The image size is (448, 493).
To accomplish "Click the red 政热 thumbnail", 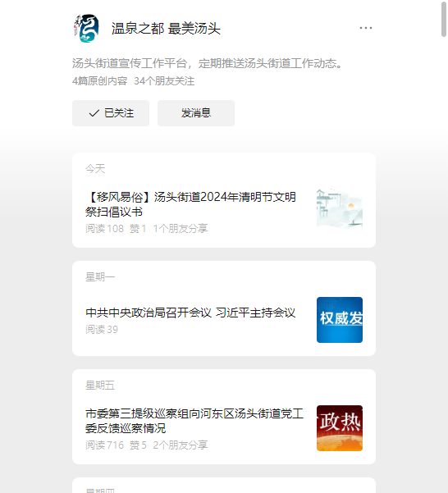I will (340, 428).
